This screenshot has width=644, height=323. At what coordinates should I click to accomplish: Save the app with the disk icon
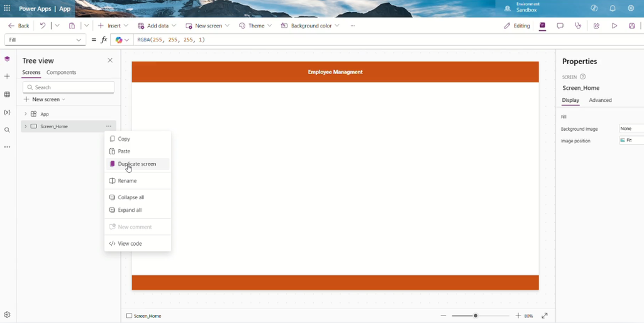632,25
